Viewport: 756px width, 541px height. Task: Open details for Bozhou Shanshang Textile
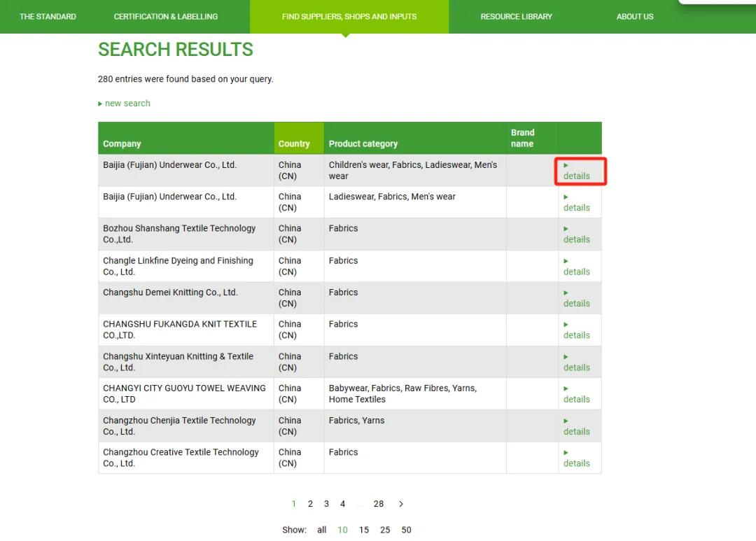coord(577,234)
